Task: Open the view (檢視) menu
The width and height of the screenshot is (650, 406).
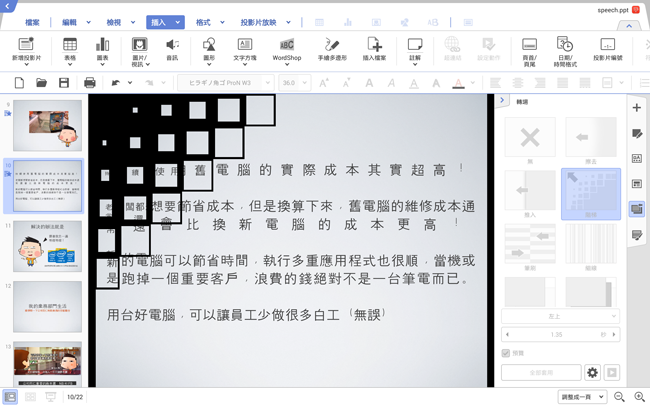Action: pyautogui.click(x=114, y=22)
